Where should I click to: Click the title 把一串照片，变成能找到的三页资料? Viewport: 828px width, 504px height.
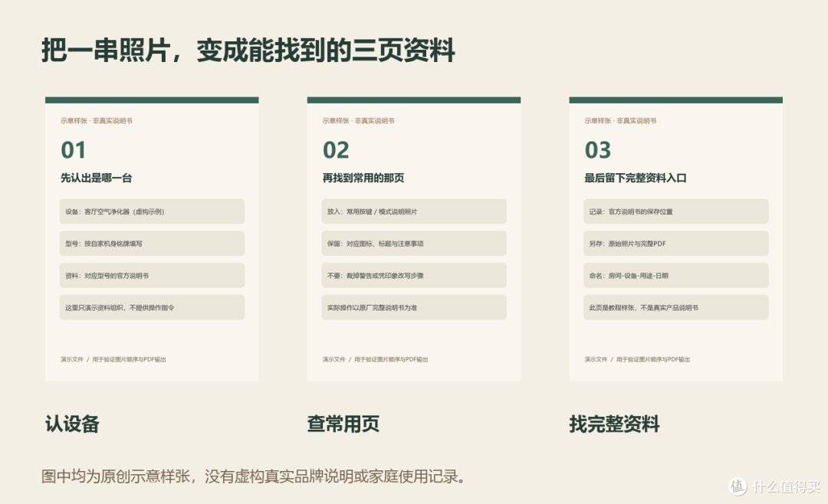tap(248, 51)
